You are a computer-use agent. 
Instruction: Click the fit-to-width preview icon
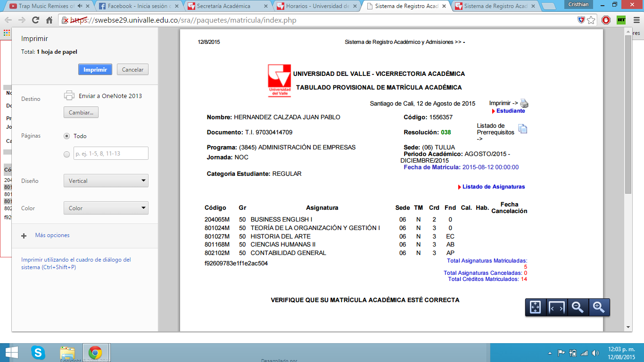coord(556,307)
